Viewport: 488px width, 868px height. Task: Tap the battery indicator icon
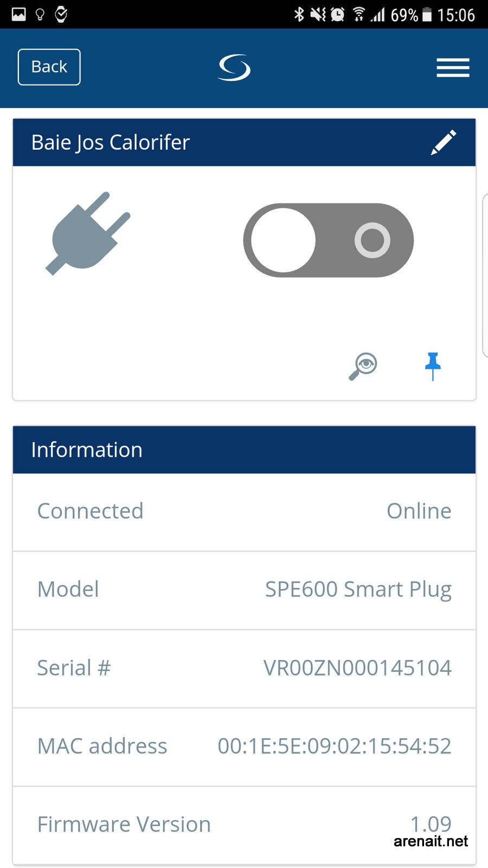click(427, 14)
